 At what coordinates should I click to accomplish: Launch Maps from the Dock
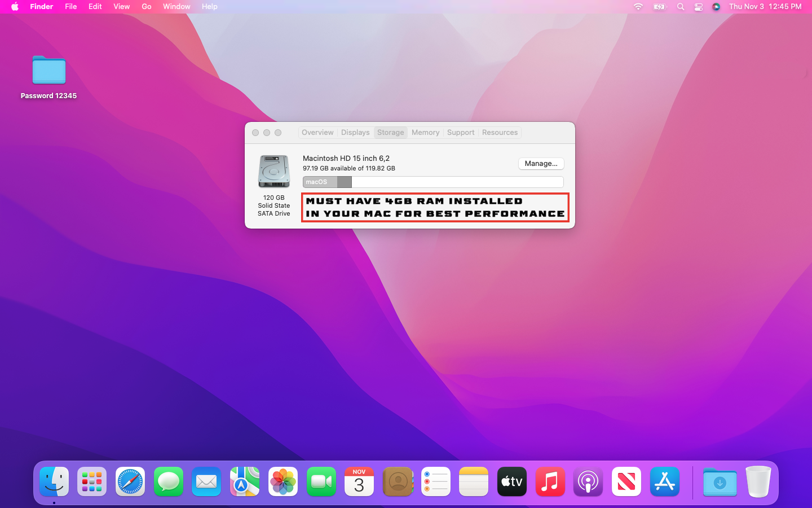[245, 481]
